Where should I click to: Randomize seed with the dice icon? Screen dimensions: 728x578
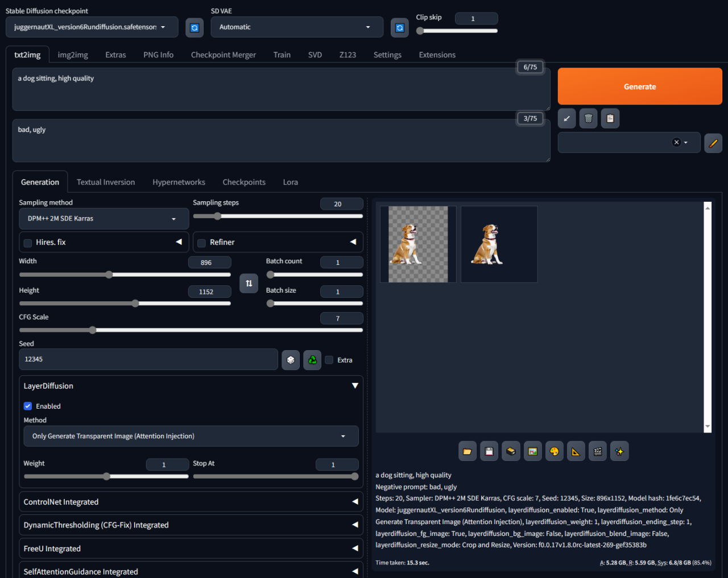(291, 360)
